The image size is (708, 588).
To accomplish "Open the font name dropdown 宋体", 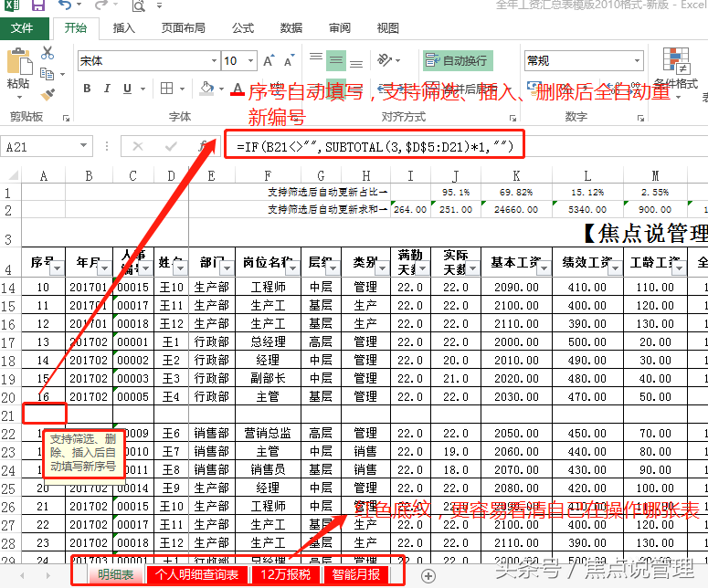I will click(x=214, y=61).
